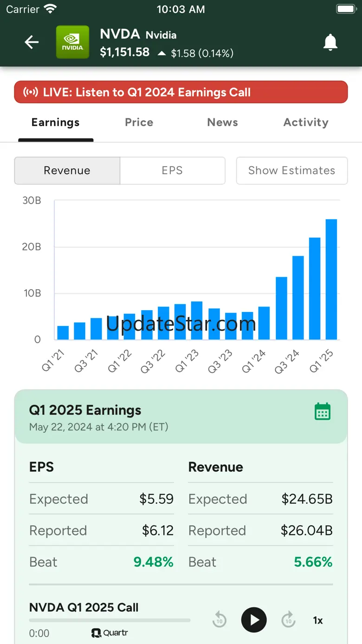Tap the notification bell icon
This screenshot has width=362, height=644.
pos(330,42)
